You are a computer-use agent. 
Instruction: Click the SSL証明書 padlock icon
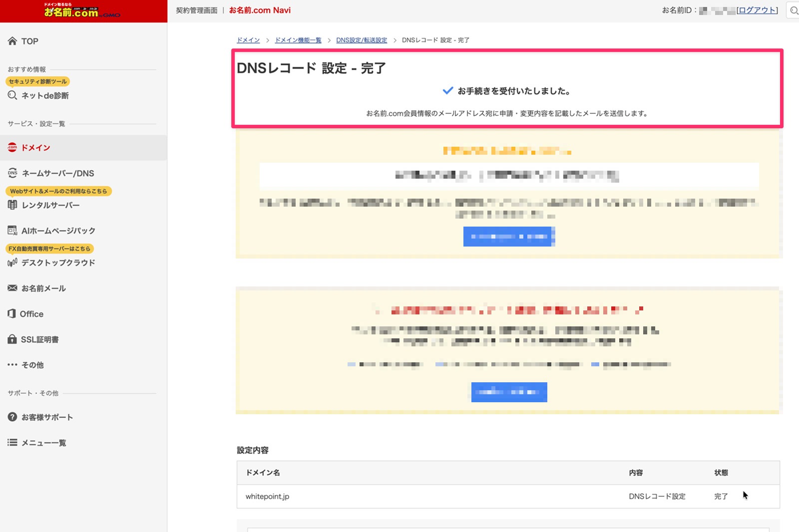coord(12,339)
